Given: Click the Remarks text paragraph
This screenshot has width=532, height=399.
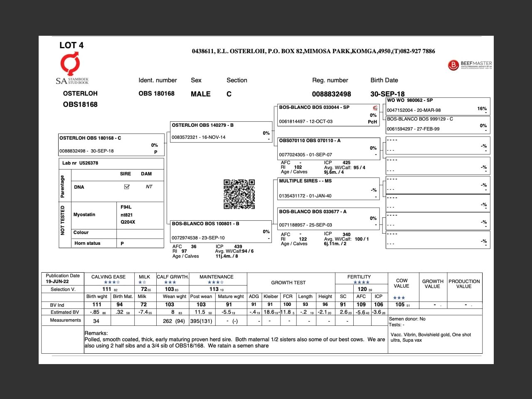Looking at the screenshot, I should 235,342.
